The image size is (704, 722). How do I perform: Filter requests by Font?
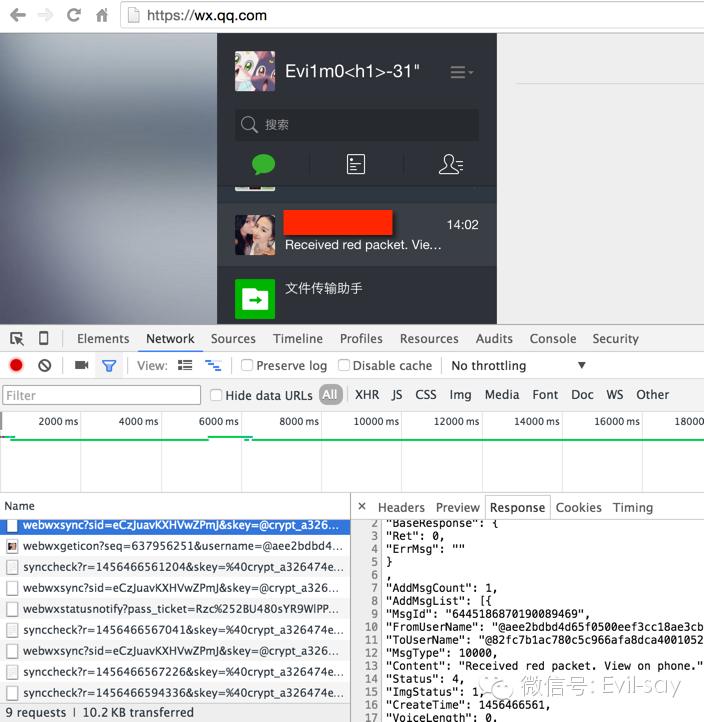[x=545, y=395]
